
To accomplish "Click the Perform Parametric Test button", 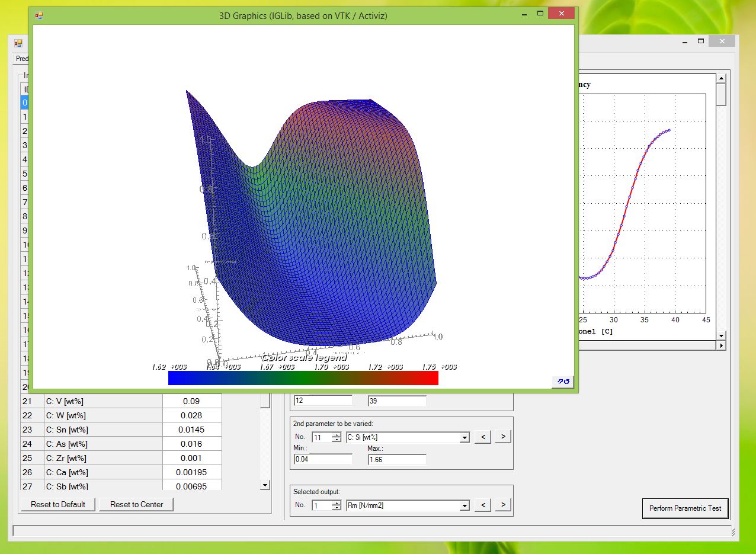I will click(x=685, y=508).
